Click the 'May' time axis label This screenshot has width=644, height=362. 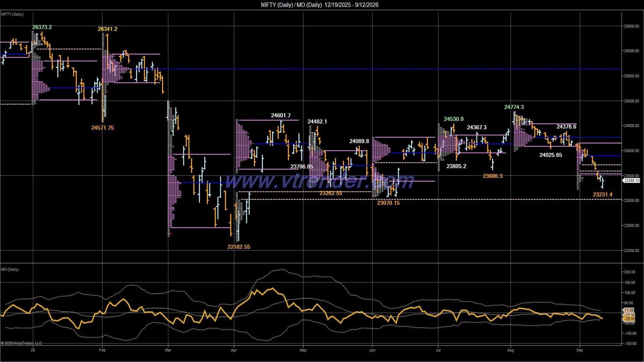(x=303, y=350)
